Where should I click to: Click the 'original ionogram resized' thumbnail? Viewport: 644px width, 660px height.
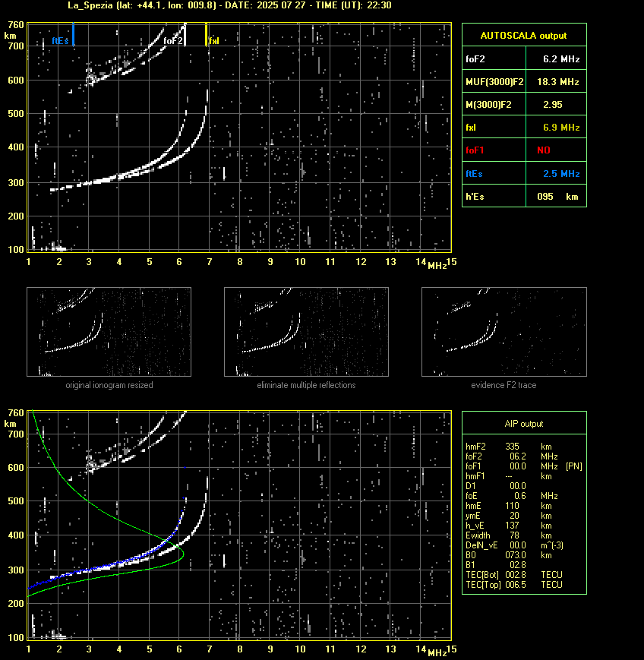click(109, 332)
